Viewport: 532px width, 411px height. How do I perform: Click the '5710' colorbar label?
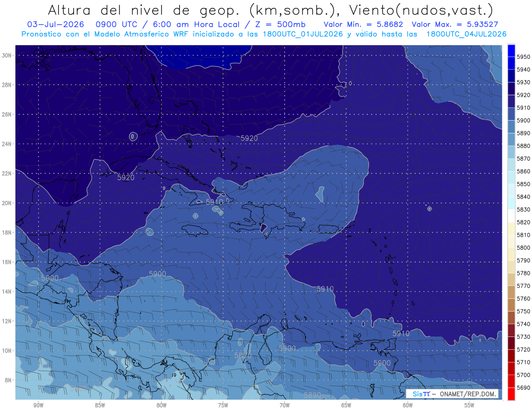pos(523,362)
